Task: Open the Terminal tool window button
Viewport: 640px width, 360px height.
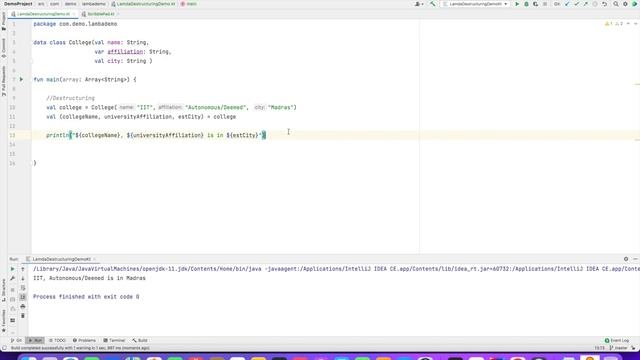Action: [x=114, y=340]
